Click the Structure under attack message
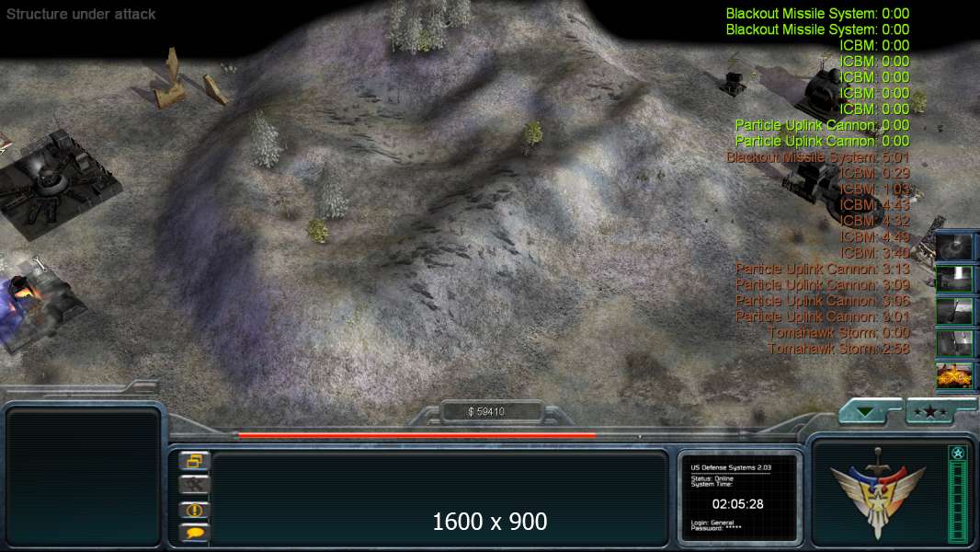 (81, 14)
